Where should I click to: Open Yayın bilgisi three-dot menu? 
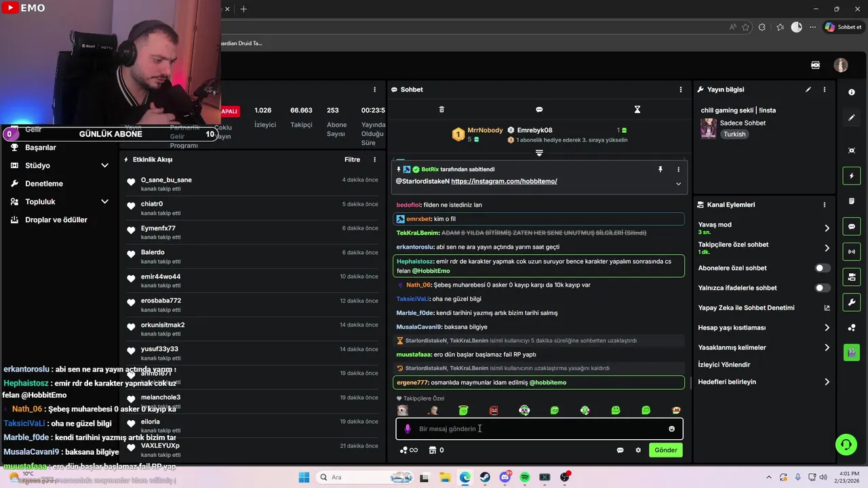825,89
